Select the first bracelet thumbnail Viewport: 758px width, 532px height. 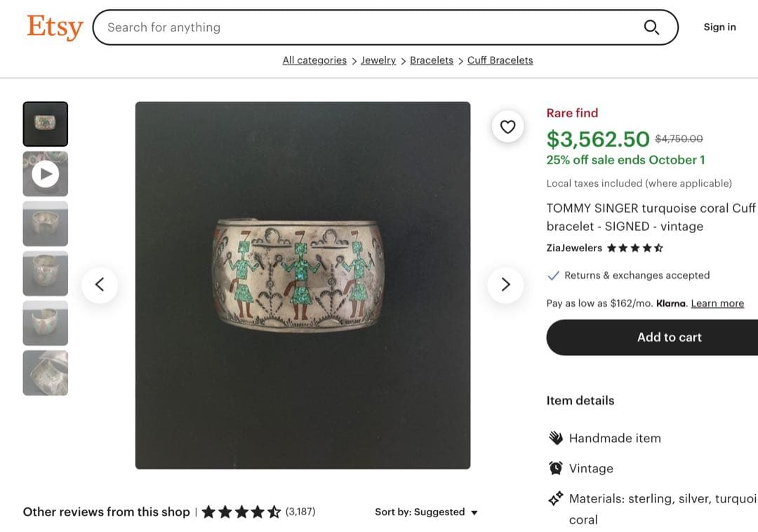[x=46, y=124]
